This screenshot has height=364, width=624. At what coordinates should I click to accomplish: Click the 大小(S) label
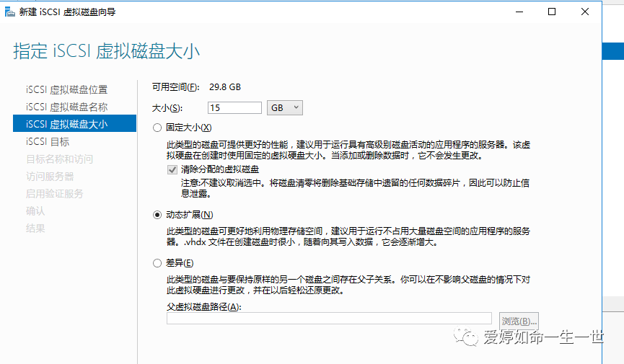[x=167, y=108]
